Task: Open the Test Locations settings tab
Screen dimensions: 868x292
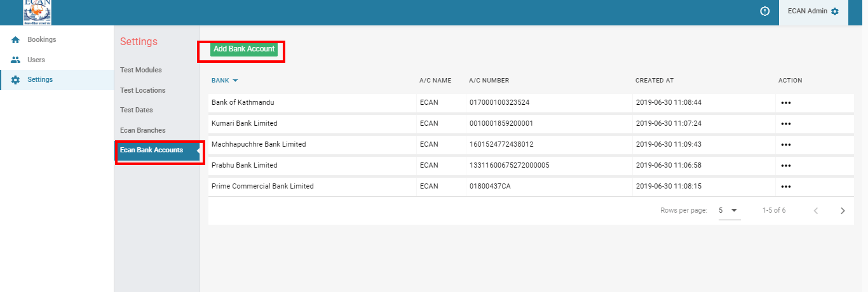Action: 143,90
